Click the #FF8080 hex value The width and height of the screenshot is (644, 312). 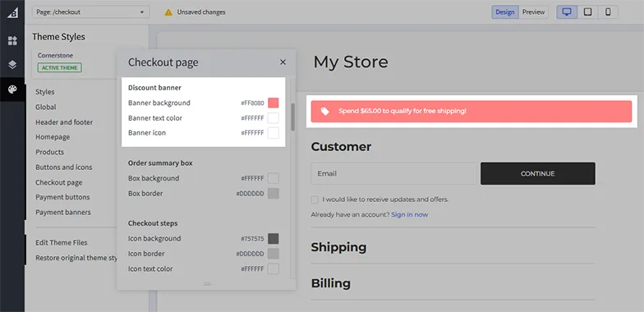(252, 103)
